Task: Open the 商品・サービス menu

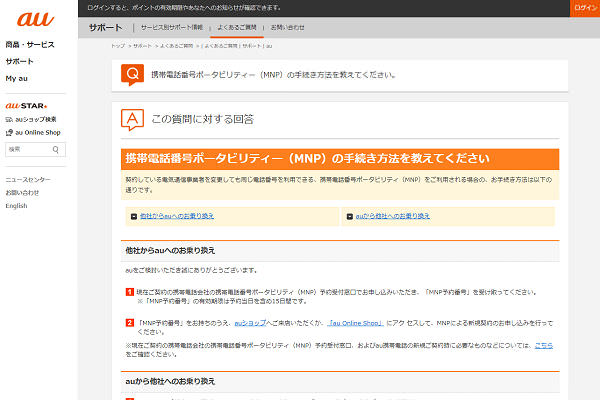Action: (x=30, y=45)
